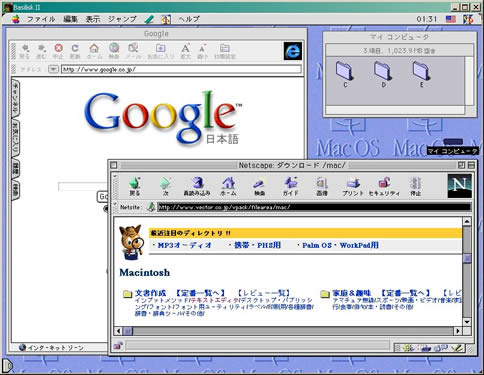This screenshot has height=375, width=484.
Task: Open the 表示 menu
Action: [93, 19]
